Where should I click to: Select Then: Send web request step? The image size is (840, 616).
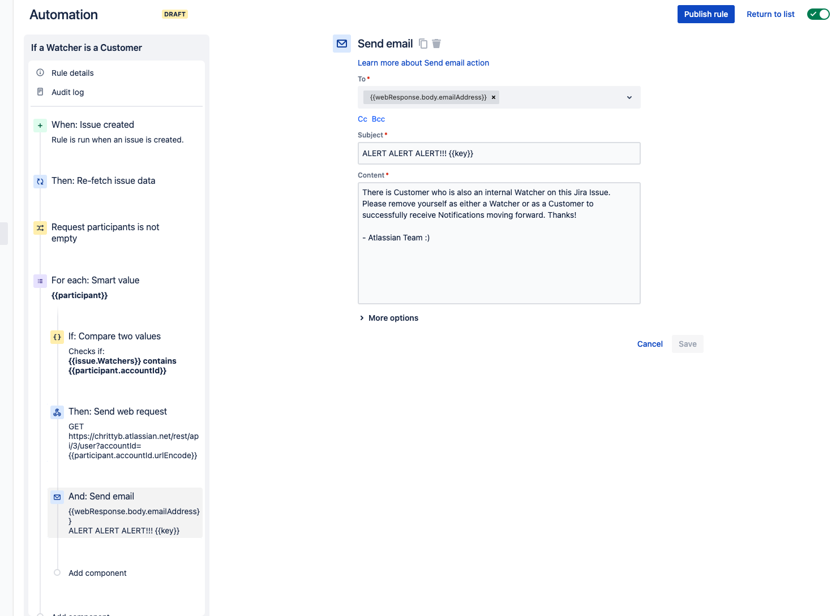click(x=118, y=411)
